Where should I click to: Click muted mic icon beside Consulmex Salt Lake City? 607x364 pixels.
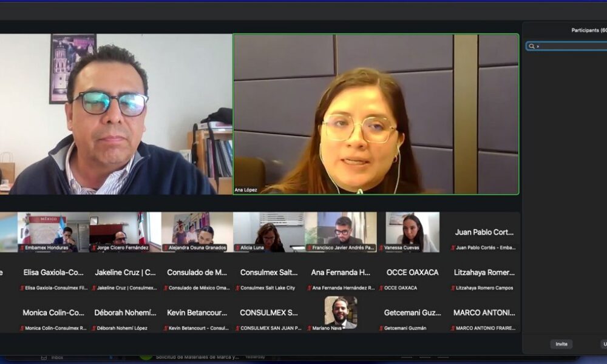point(237,288)
